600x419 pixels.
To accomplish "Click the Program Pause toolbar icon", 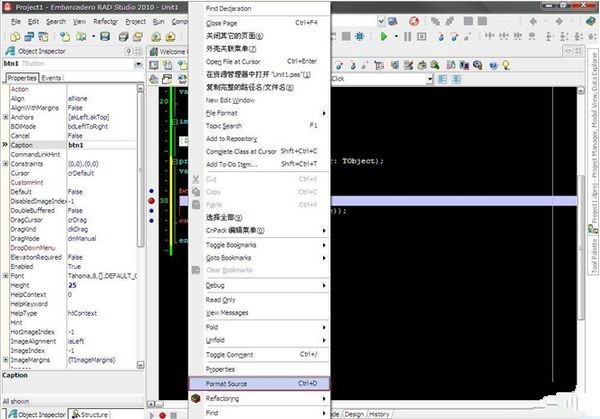I will pos(408,37).
